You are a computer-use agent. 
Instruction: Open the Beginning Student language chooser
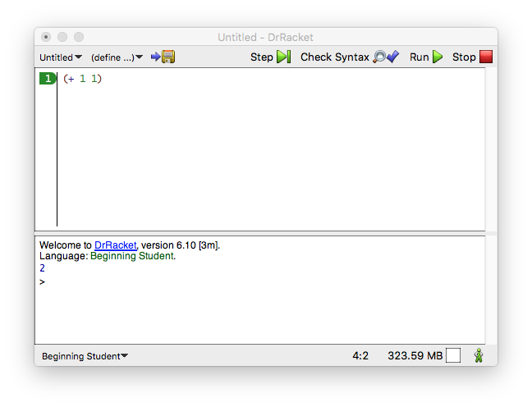click(85, 356)
